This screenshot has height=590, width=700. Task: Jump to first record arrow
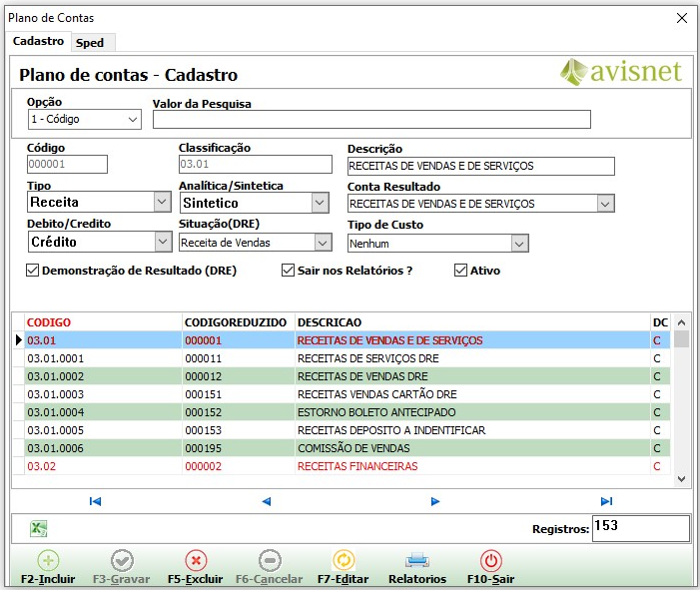(95, 501)
